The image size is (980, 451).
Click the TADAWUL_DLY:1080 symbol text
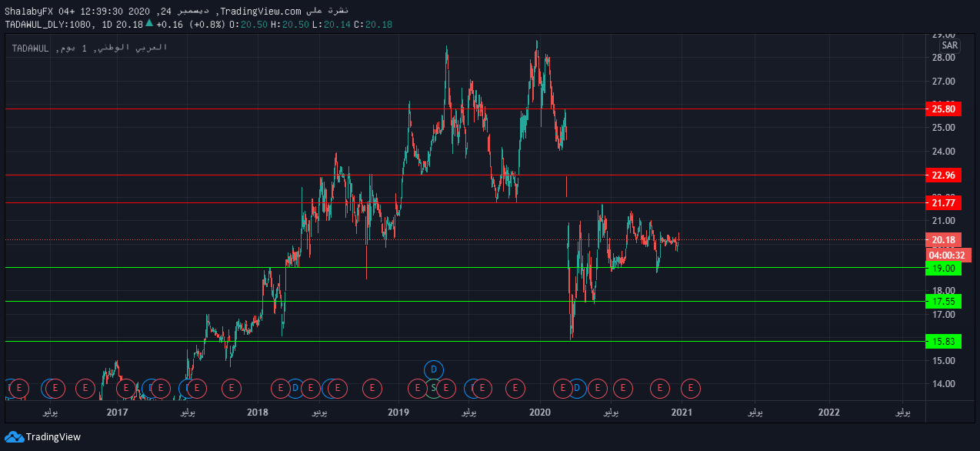[49, 25]
